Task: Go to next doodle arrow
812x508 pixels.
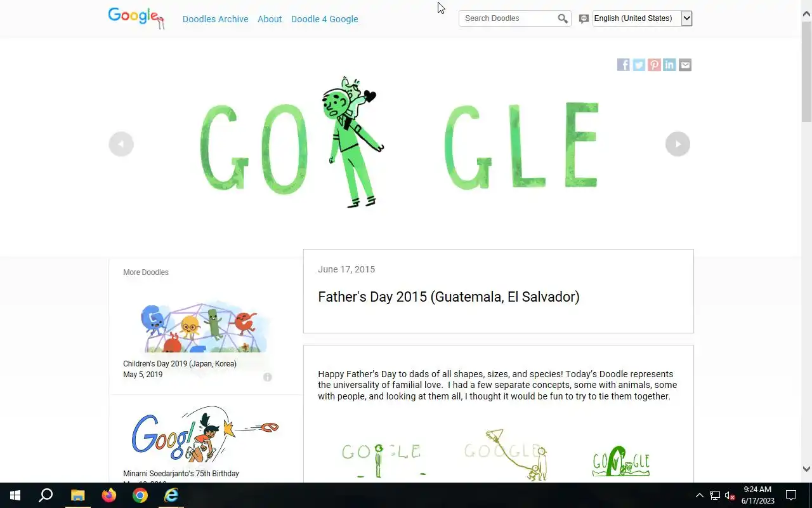Action: click(678, 144)
